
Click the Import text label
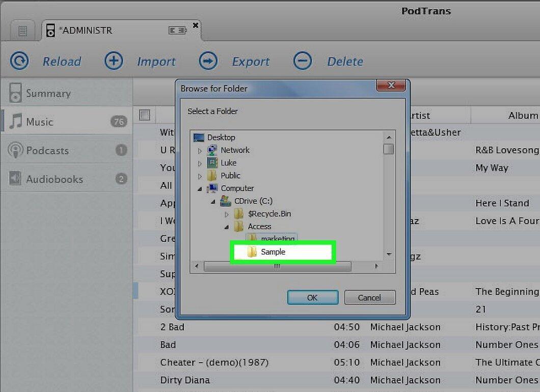(x=156, y=62)
